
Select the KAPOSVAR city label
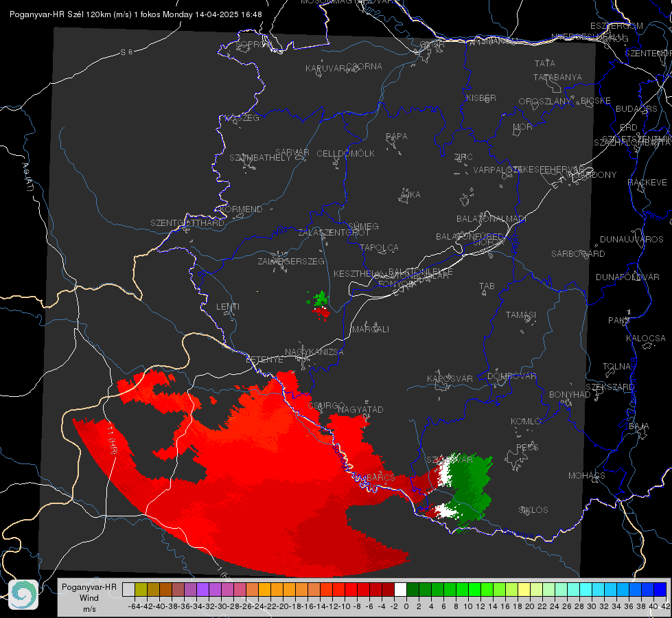coord(450,378)
